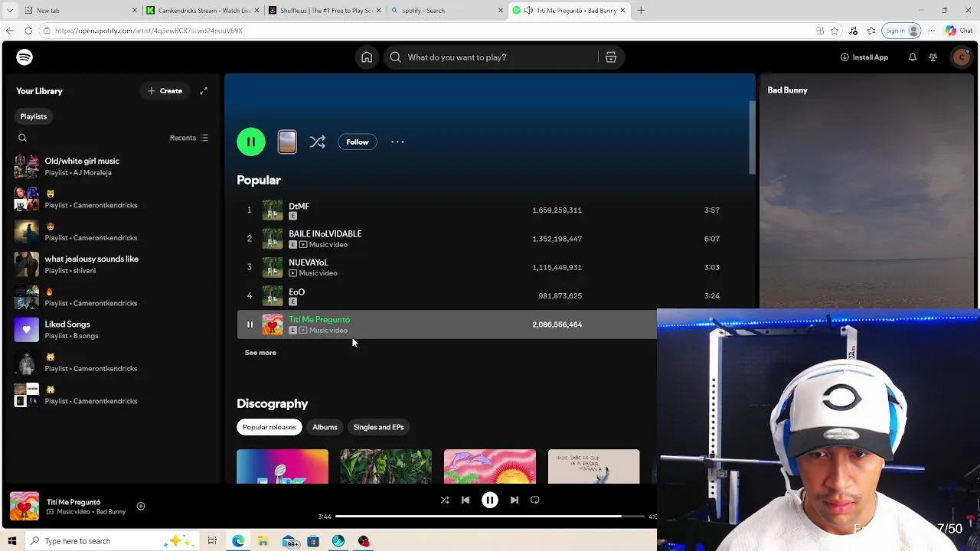Open the Tití Me Preguntó title in player bar
980x551 pixels.
(x=73, y=502)
